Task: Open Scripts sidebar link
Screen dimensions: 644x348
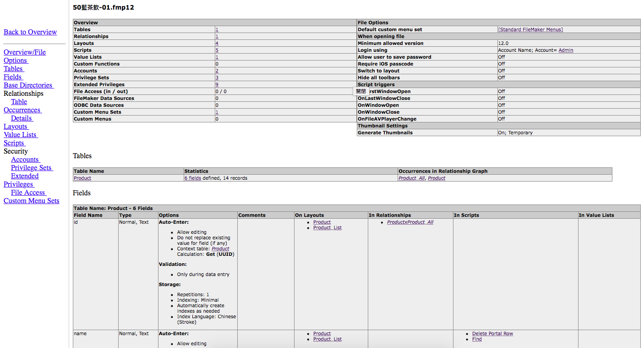Action: click(15, 143)
